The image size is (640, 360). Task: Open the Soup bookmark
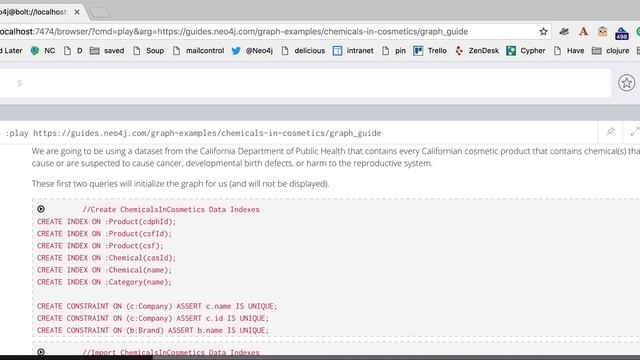click(x=149, y=51)
